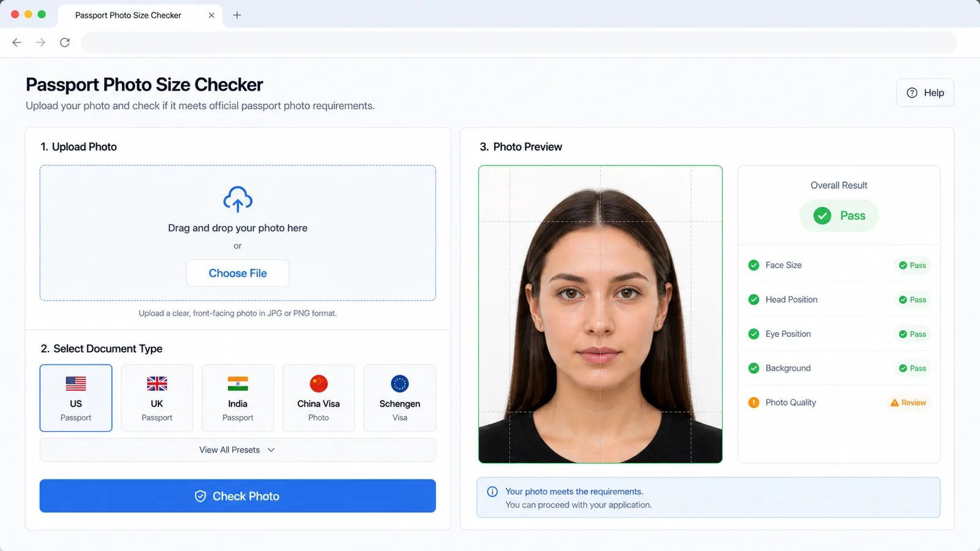The width and height of the screenshot is (980, 551).
Task: Select the Schengen Visa document type
Action: pyautogui.click(x=400, y=398)
